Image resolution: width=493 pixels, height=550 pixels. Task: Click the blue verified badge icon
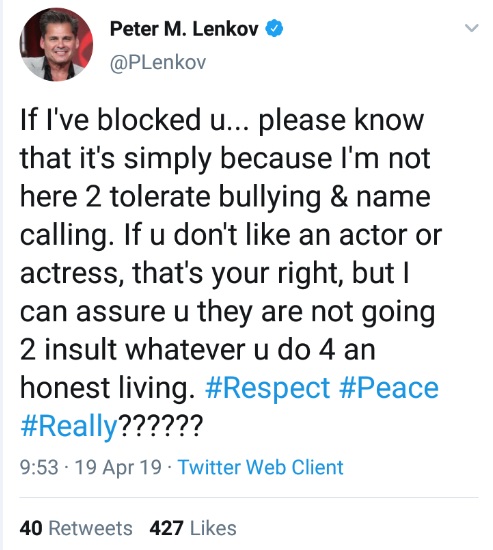(274, 28)
